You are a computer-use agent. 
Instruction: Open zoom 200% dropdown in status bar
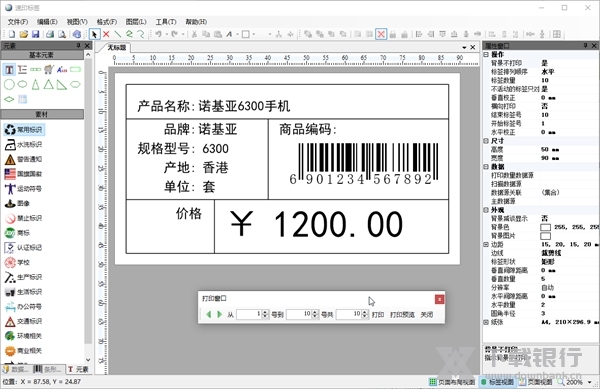(x=589, y=382)
